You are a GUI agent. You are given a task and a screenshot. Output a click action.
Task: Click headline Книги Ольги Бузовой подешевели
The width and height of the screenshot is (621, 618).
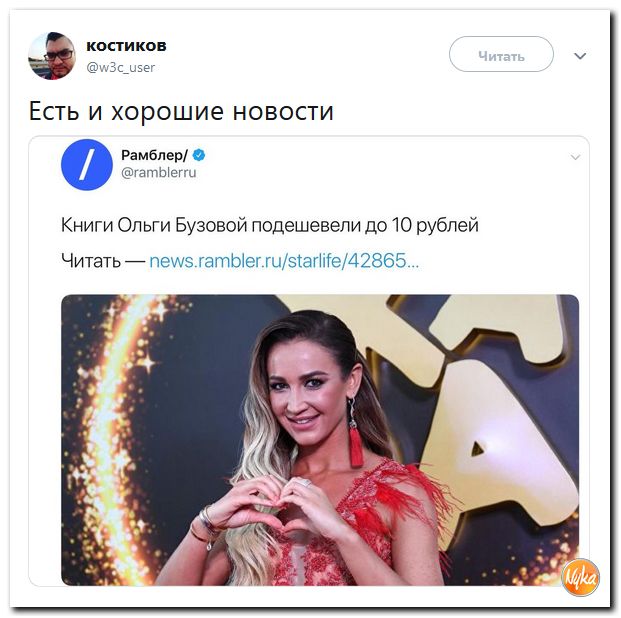(270, 225)
